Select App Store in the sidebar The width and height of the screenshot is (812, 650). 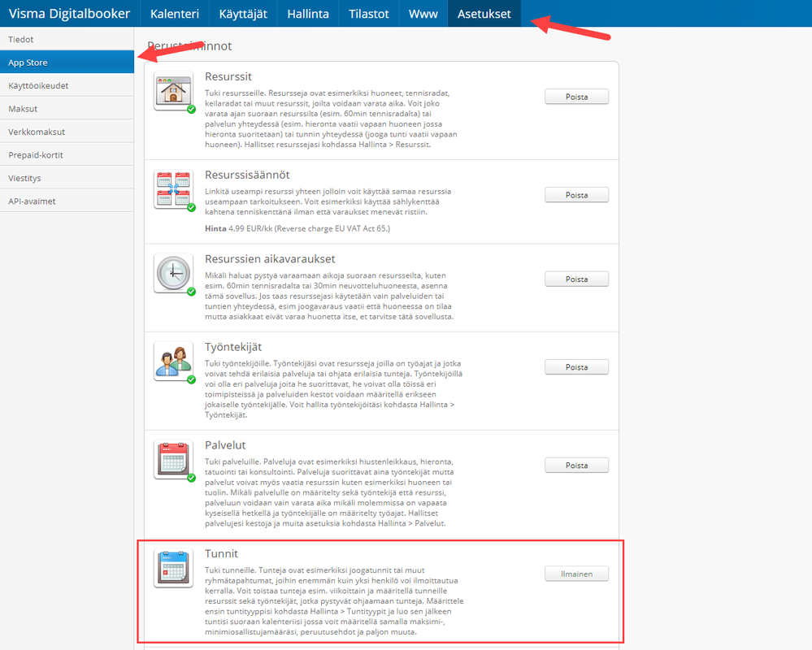coord(67,62)
